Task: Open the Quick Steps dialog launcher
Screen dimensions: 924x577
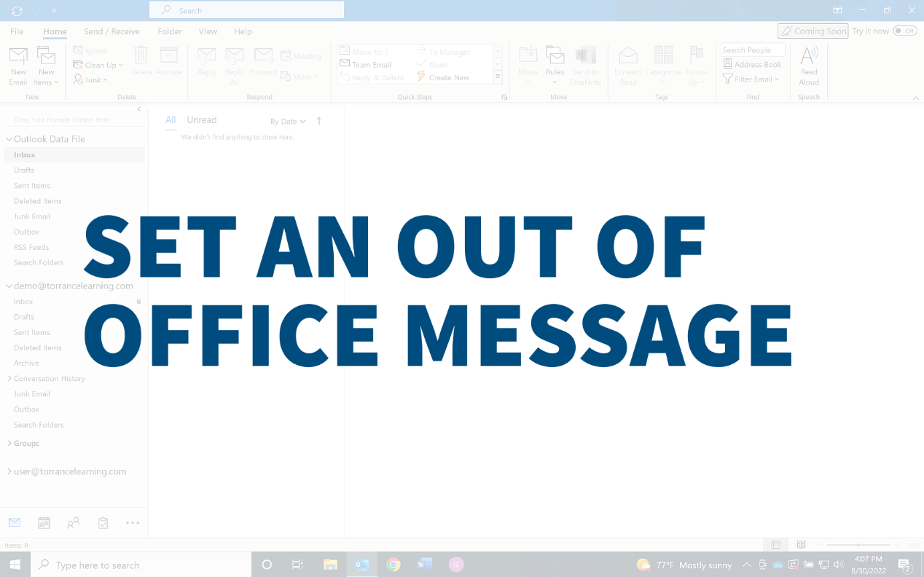Action: click(x=504, y=97)
